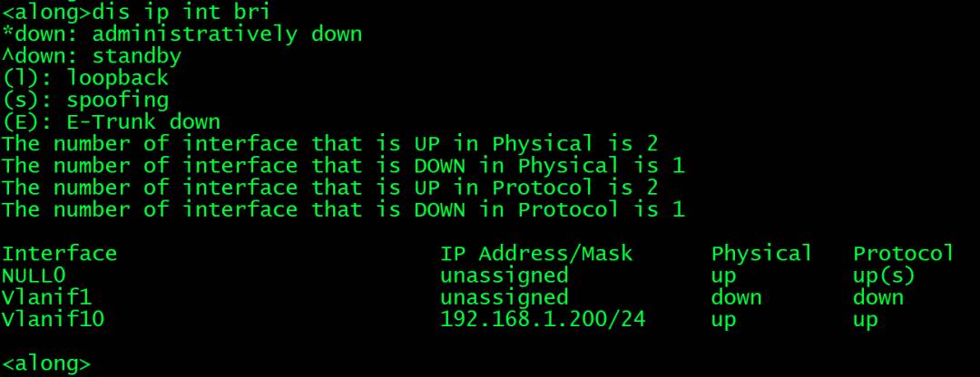Click the Protocol column header
The width and height of the screenshot is (980, 377).
pyautogui.click(x=903, y=254)
